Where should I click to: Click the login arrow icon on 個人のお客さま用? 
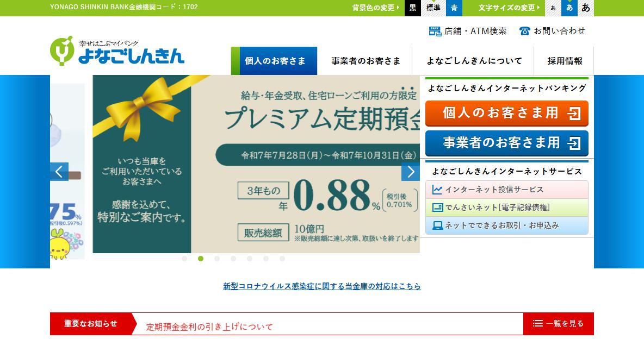[574, 114]
